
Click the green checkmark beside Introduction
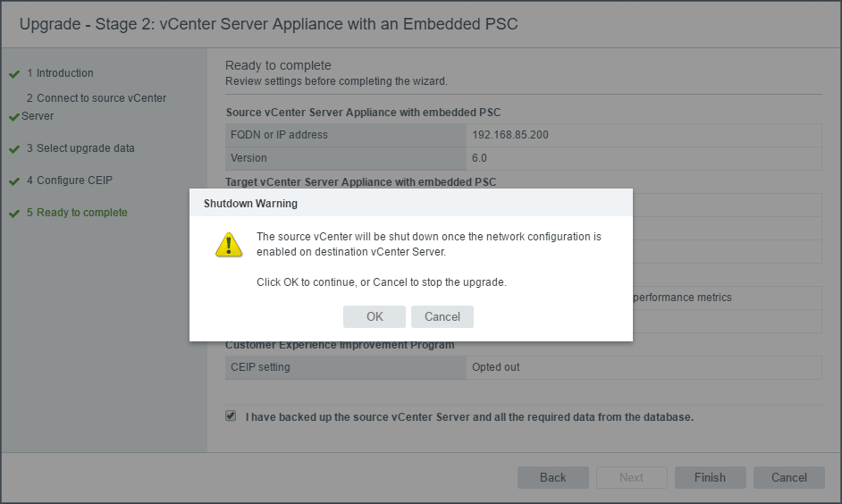[14, 74]
